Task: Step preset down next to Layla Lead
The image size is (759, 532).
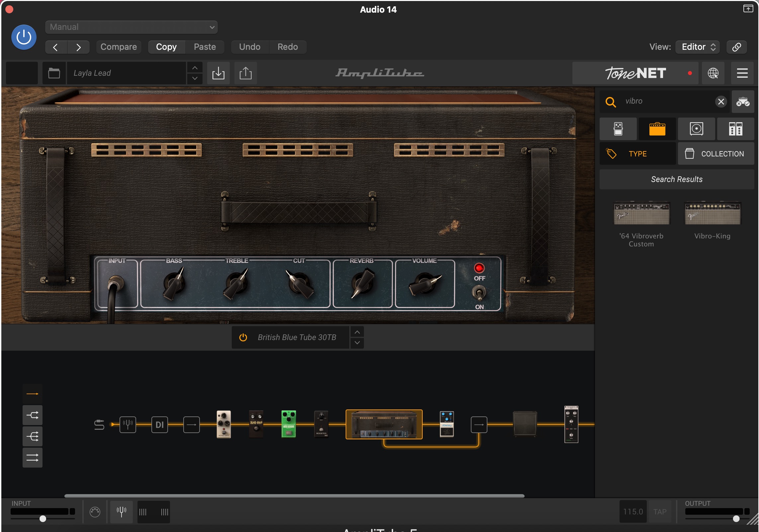Action: click(195, 78)
